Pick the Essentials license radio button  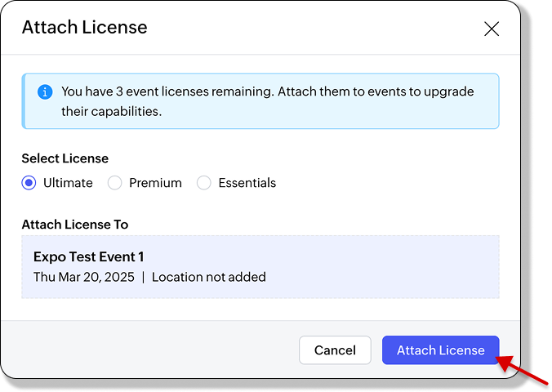tap(204, 183)
